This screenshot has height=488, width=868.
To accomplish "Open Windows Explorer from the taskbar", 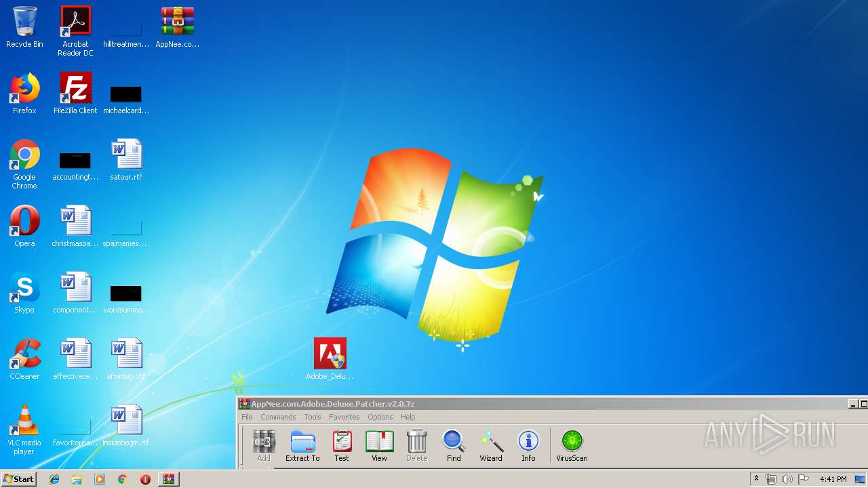I will (77, 479).
